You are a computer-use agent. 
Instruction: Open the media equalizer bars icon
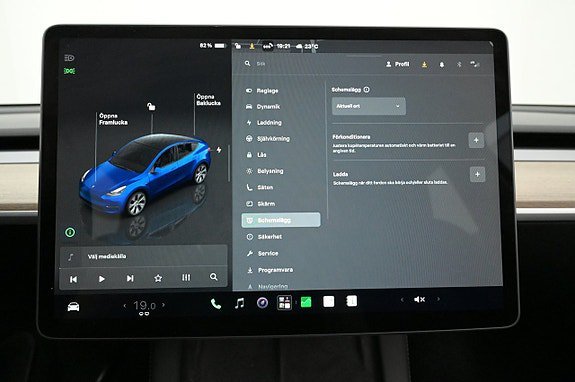coord(186,278)
